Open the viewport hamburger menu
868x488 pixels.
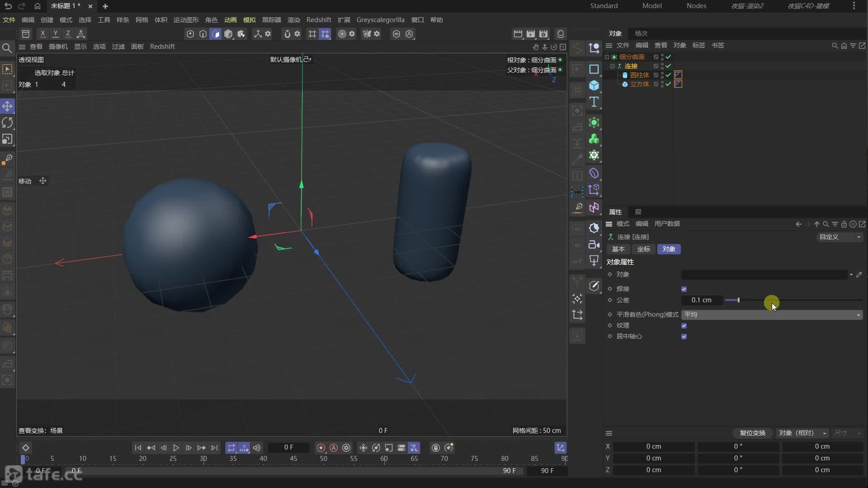coord(22,47)
